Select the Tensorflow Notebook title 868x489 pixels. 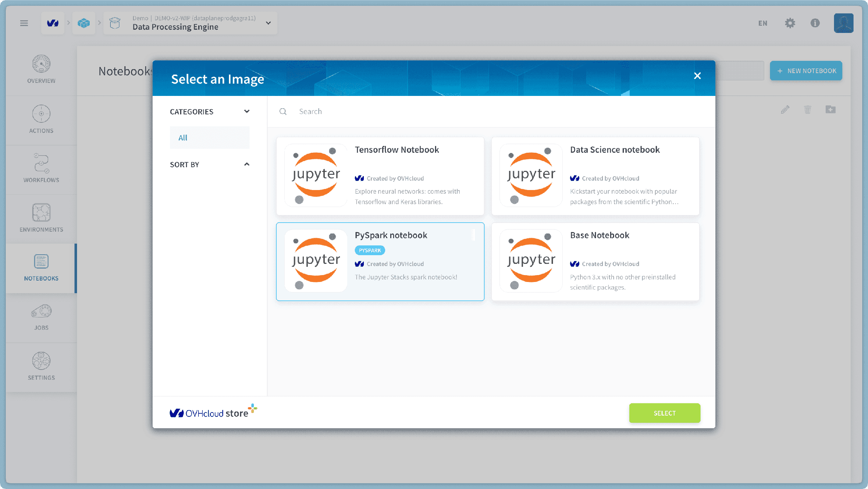point(397,149)
